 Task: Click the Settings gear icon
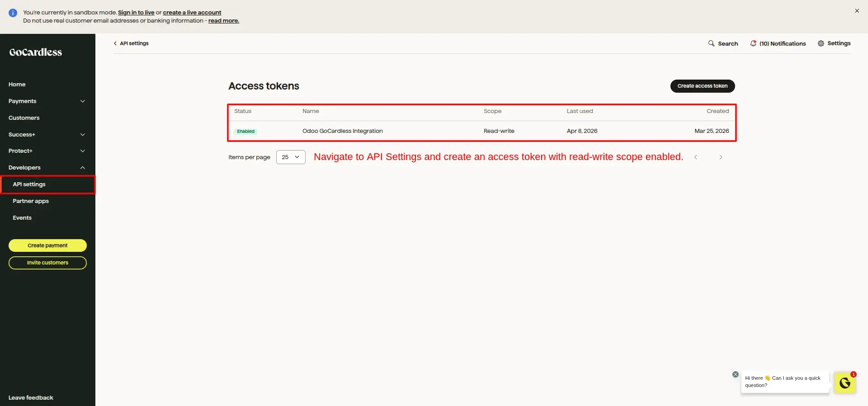pyautogui.click(x=821, y=43)
